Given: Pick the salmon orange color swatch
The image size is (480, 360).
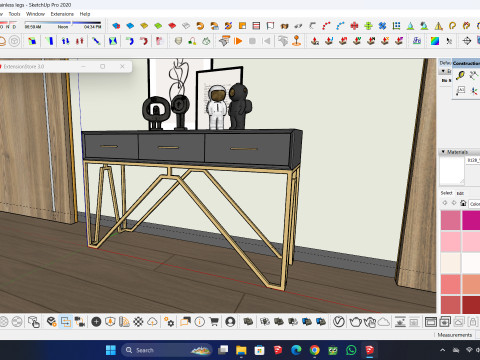Looking at the screenshot, I should pyautogui.click(x=471, y=284).
